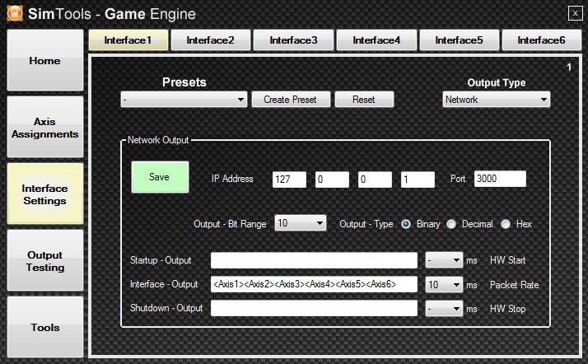The image size is (588, 364).
Task: Select Binary output type radio
Action: (406, 224)
